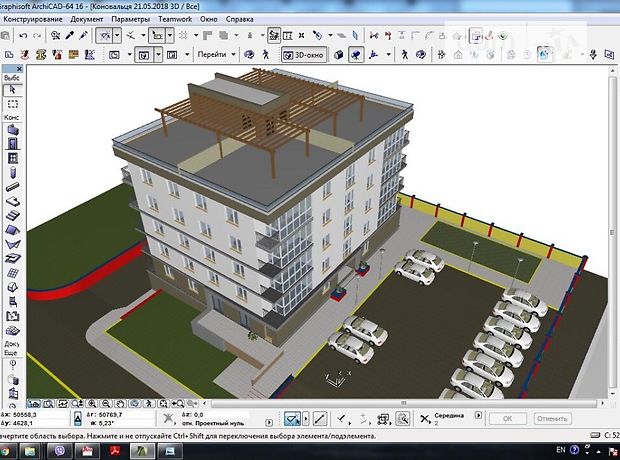Select the Slab tool in toolbox
The width and height of the screenshot is (620, 460).
tap(13, 201)
